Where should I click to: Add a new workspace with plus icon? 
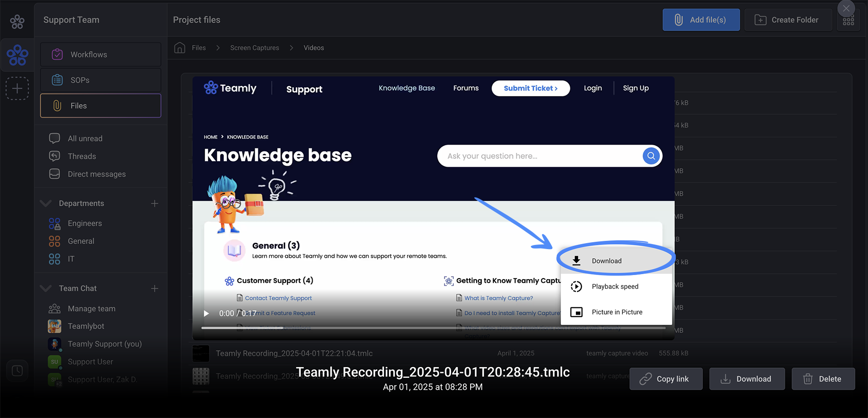click(17, 88)
